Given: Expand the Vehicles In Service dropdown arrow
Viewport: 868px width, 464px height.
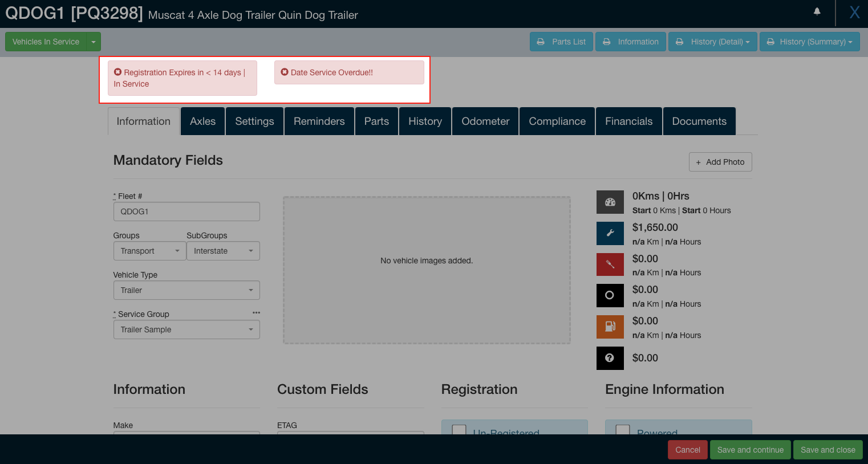Looking at the screenshot, I should coord(94,42).
